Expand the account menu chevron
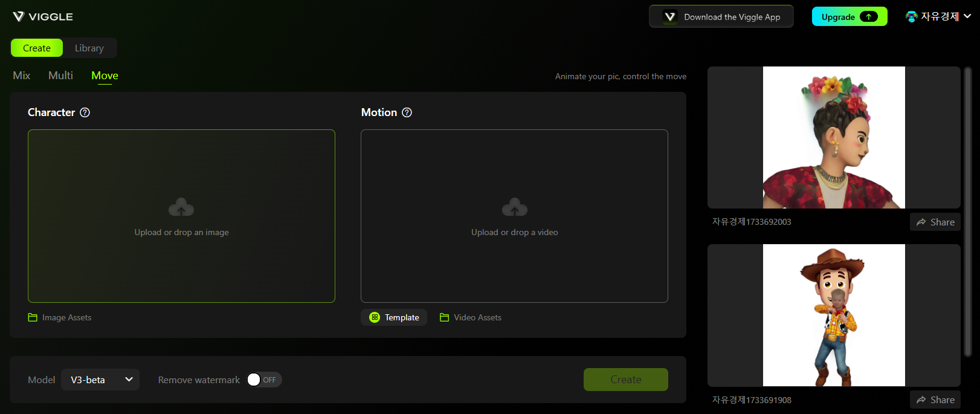 [967, 16]
